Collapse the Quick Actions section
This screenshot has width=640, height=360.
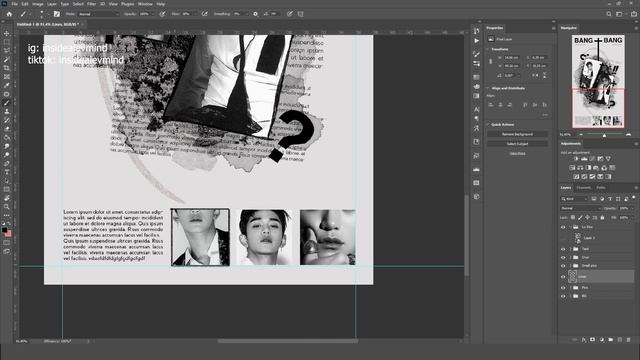[488, 124]
